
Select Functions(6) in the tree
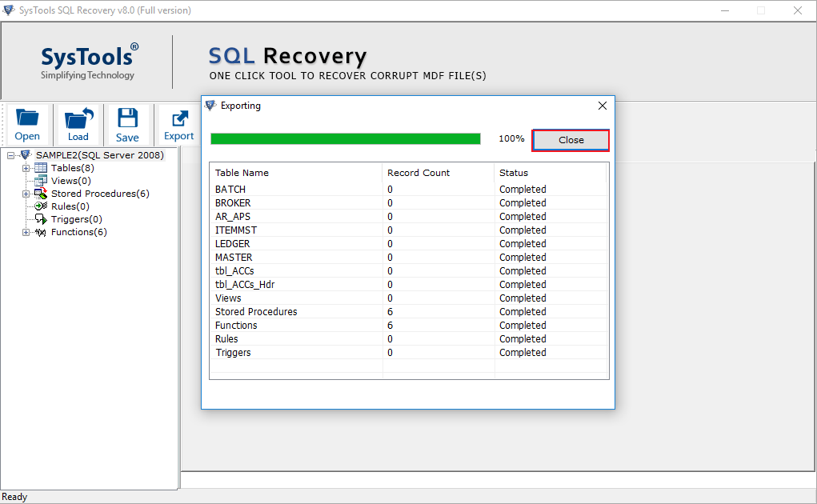78,232
